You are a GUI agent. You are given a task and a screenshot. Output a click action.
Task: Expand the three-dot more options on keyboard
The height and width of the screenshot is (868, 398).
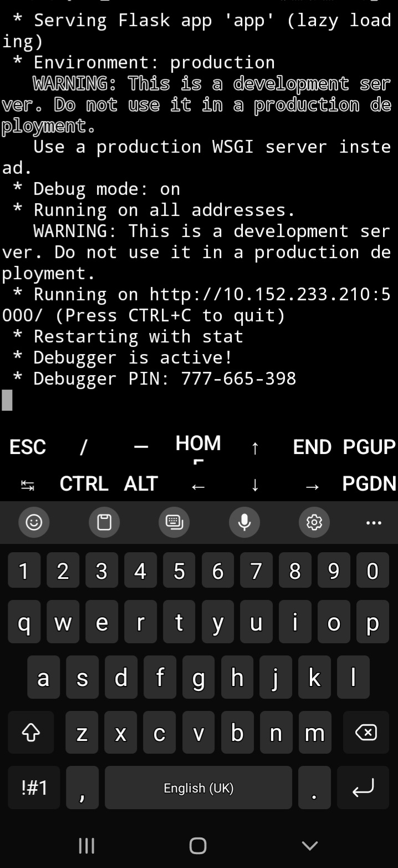click(x=374, y=523)
